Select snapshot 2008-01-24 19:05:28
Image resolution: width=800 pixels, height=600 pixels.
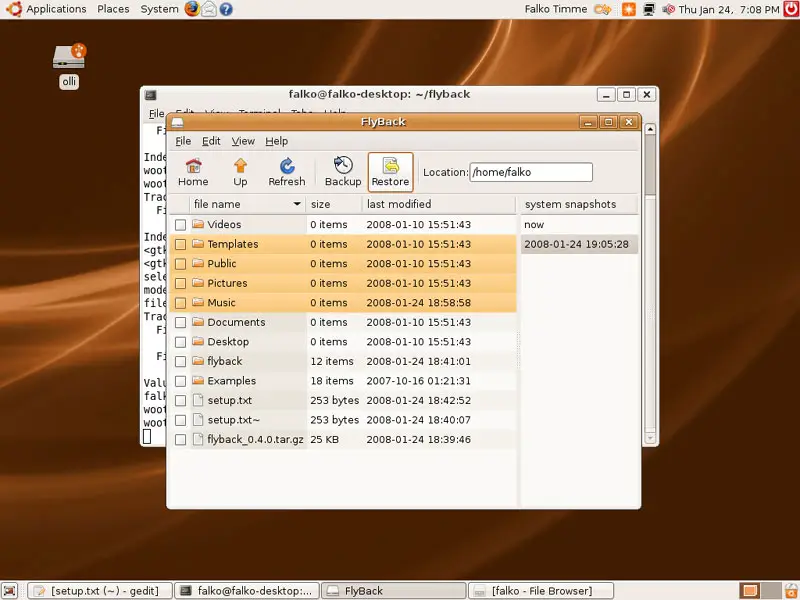click(x=579, y=244)
